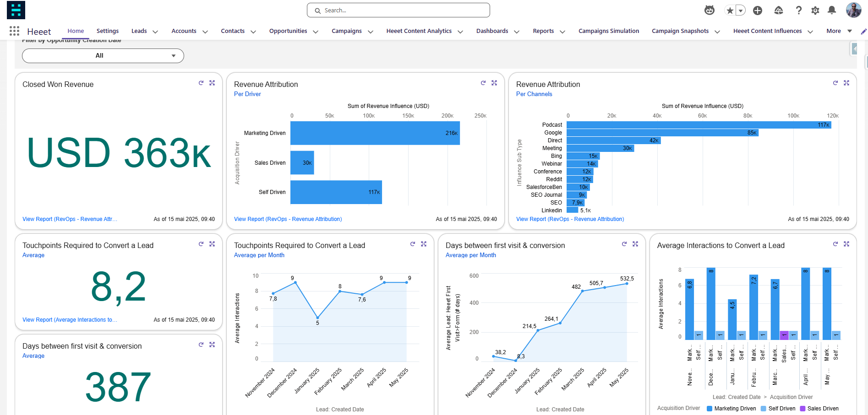This screenshot has height=415, width=868.
Task: Expand the Revenue Attribution Per Driver chart
Action: coord(494,83)
